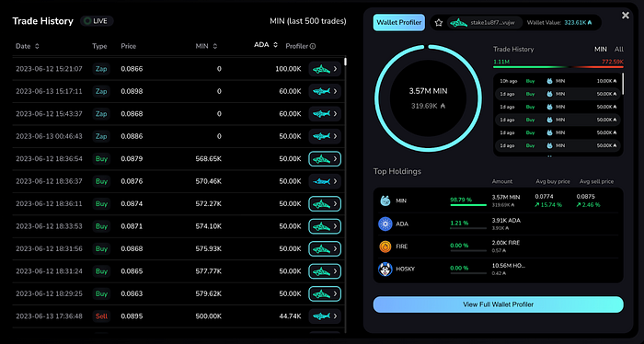Viewport: 644px width, 344px height.
Task: Sort trades by ADA amount column
Action: [x=266, y=45]
